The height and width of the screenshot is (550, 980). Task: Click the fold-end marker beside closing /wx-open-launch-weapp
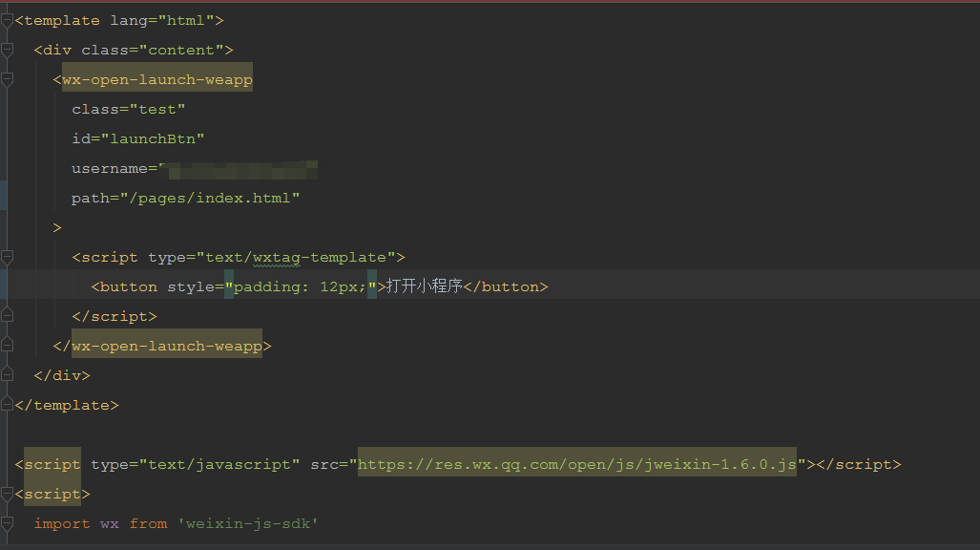(x=7, y=346)
